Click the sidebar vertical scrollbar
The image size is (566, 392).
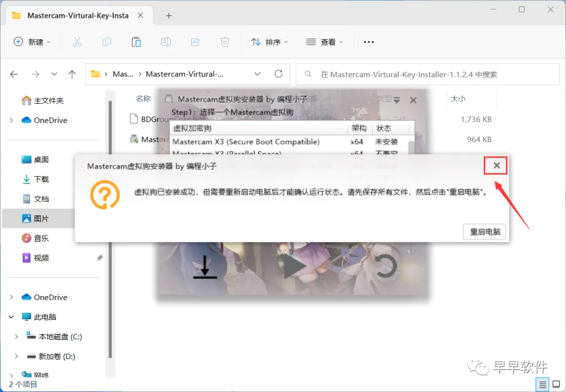pos(110,229)
